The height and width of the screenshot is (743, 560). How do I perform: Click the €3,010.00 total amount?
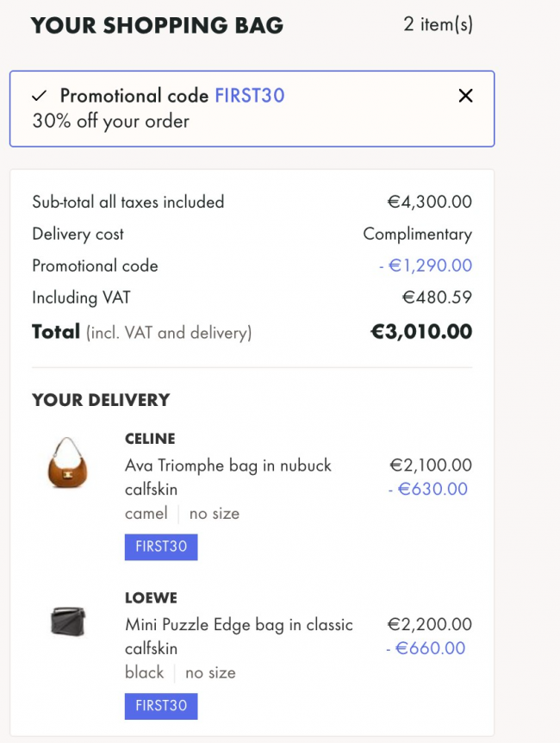pyautogui.click(x=420, y=332)
